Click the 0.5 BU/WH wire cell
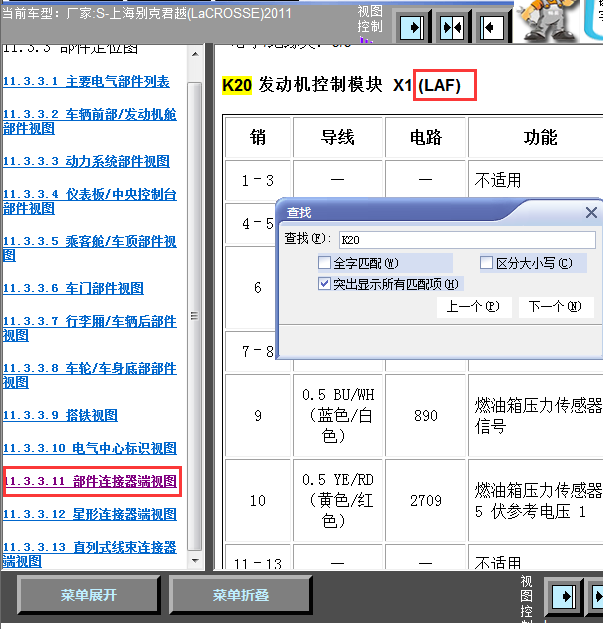Image resolution: width=603 pixels, height=629 pixels. pyautogui.click(x=337, y=416)
